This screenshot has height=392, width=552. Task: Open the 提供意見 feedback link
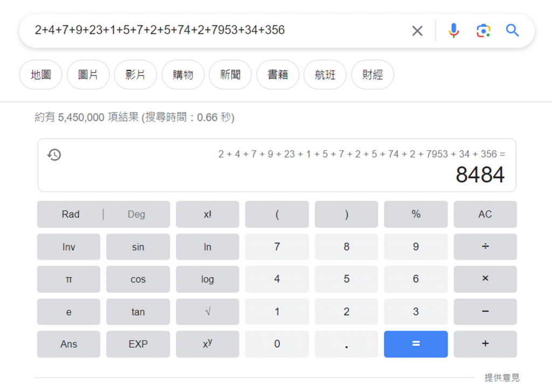pos(502,377)
